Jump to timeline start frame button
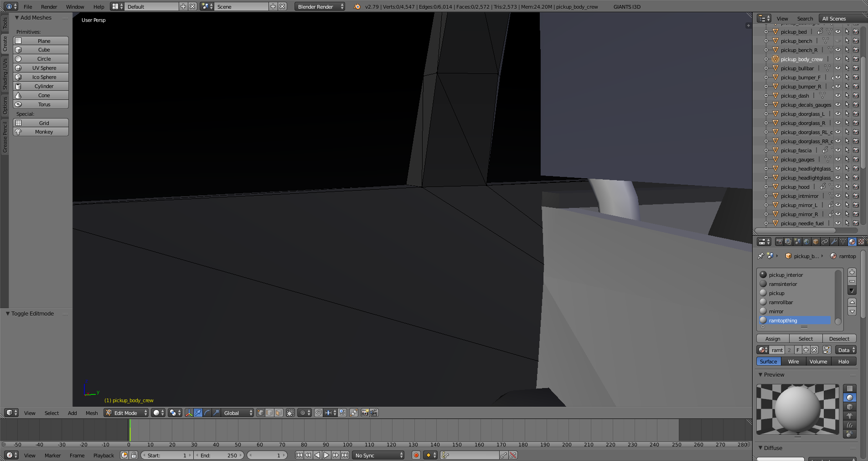The height and width of the screenshot is (461, 868). [x=299, y=455]
